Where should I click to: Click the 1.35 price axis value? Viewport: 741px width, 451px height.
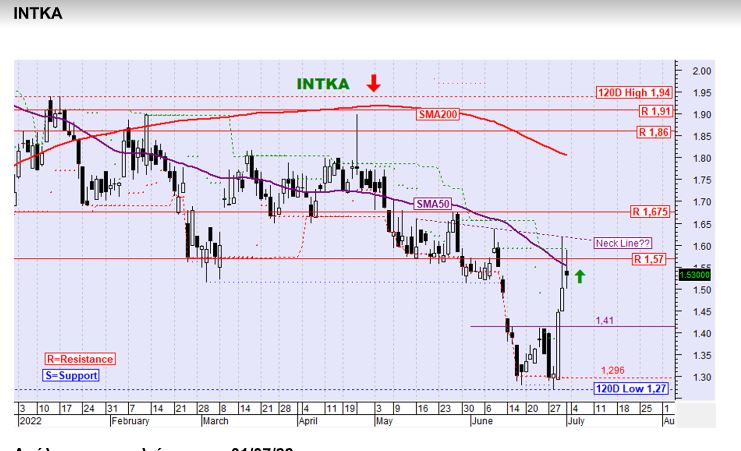[702, 356]
